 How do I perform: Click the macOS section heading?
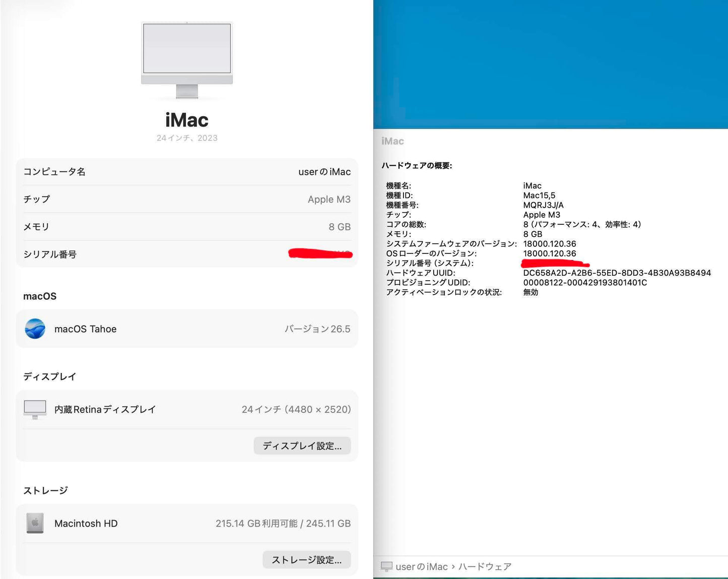click(40, 296)
